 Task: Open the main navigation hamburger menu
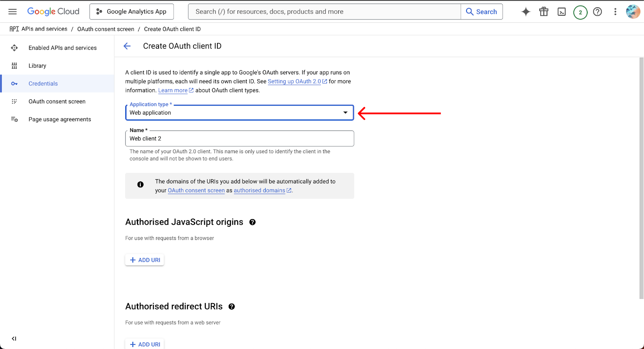(x=12, y=12)
